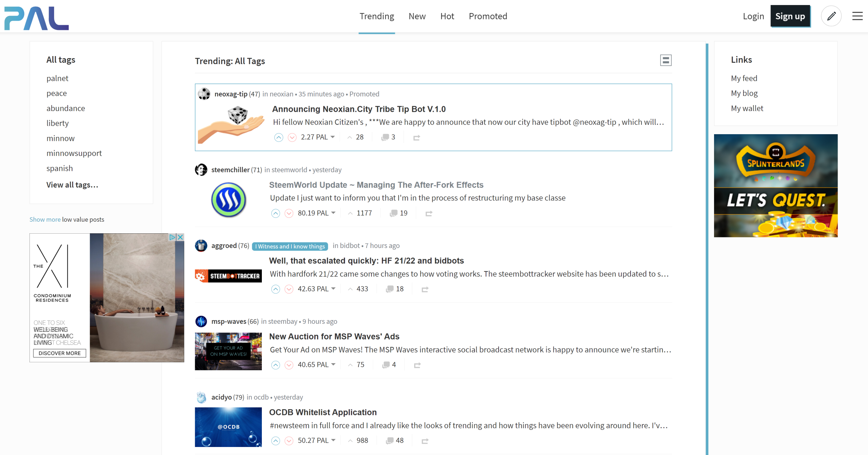This screenshot has height=455, width=868.
Task: Switch to the New tab
Action: (417, 16)
